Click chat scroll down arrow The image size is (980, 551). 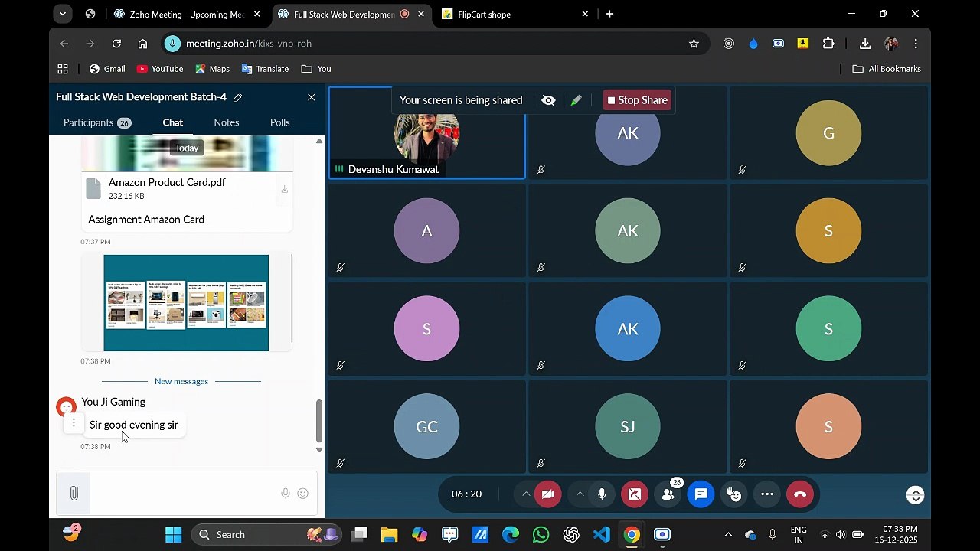coord(319,450)
